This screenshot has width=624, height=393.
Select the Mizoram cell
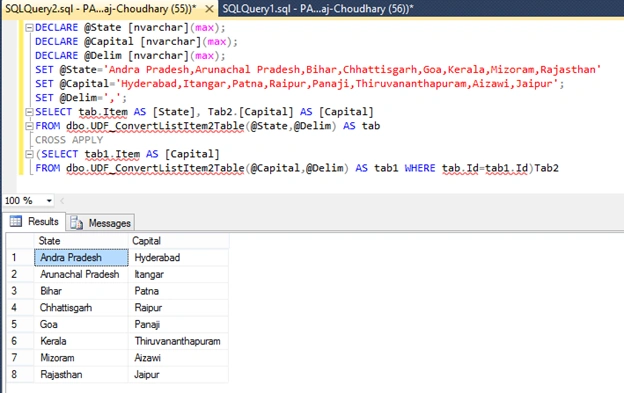(81, 358)
